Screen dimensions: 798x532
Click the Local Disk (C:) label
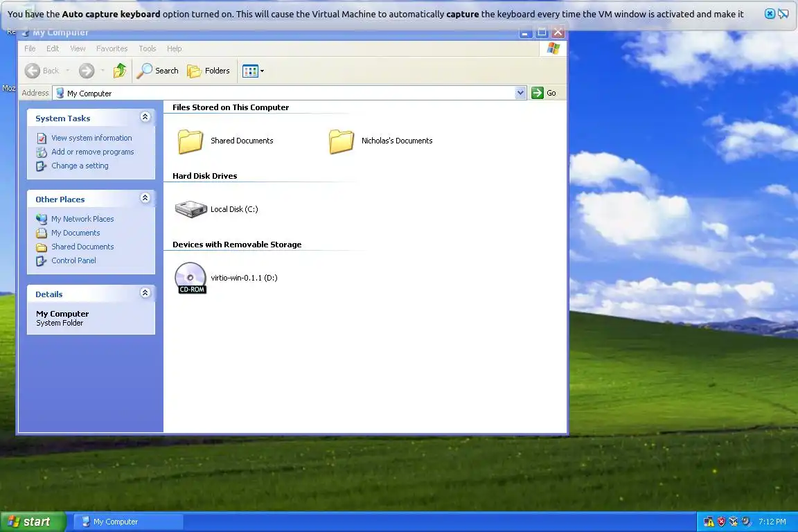tap(234, 209)
